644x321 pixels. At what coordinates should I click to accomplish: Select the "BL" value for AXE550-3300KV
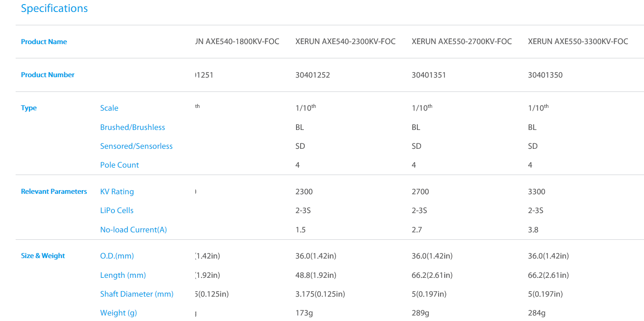pyautogui.click(x=532, y=127)
